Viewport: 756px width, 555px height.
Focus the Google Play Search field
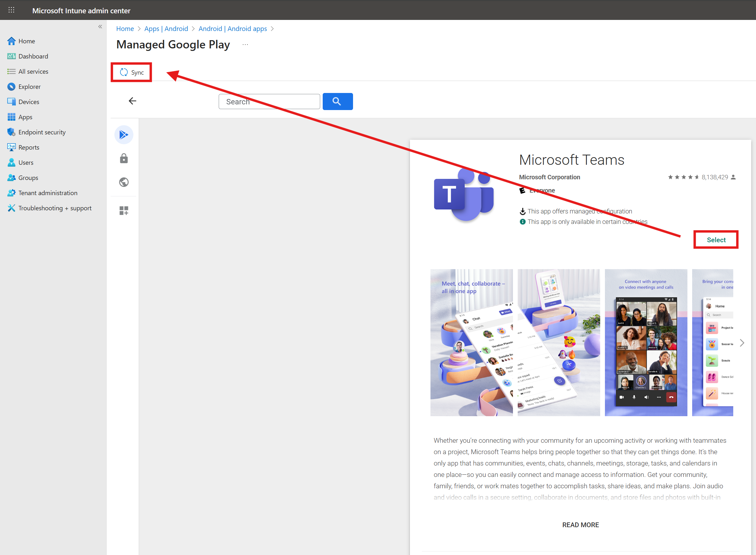[x=269, y=102]
